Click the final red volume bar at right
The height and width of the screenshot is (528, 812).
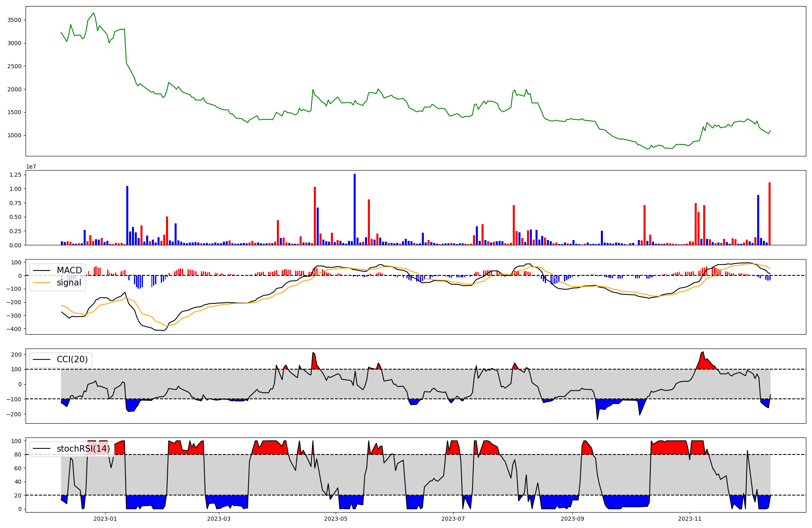click(769, 214)
